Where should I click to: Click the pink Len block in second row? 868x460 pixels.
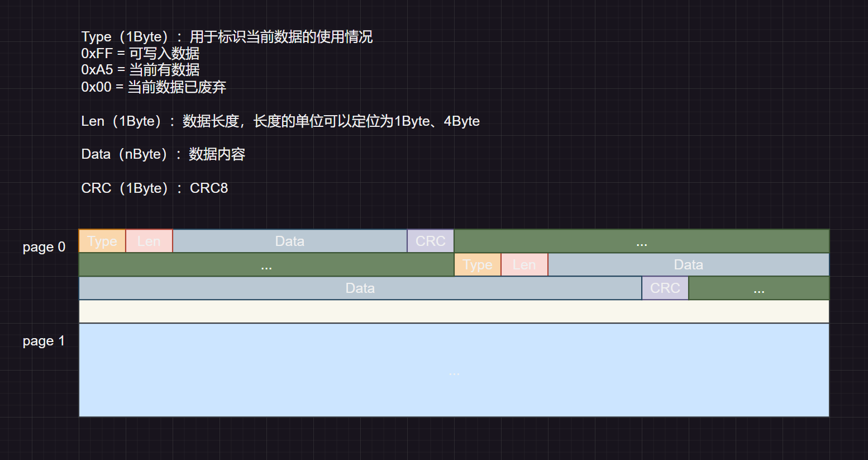[x=524, y=265]
